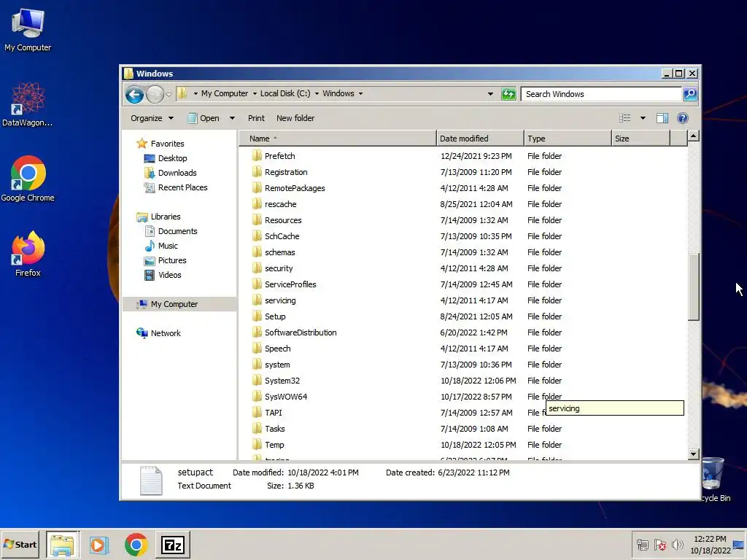Toggle the preview pane icon

tap(662, 118)
